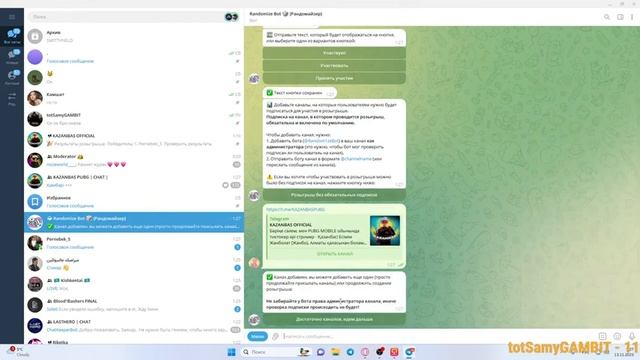Open the Камшат chat
Screen dimensions: 640x360
point(134,98)
